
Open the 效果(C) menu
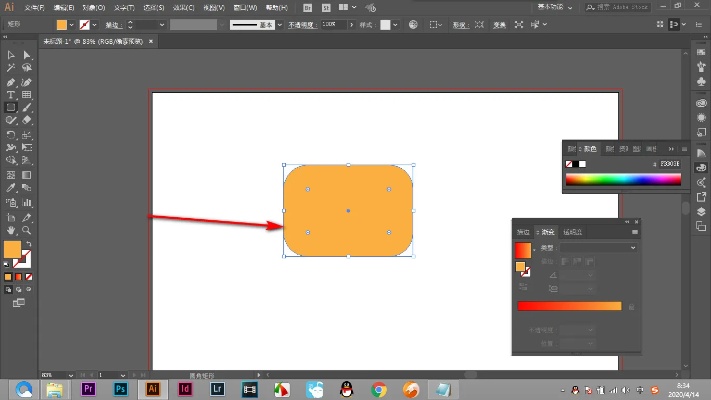183,8
